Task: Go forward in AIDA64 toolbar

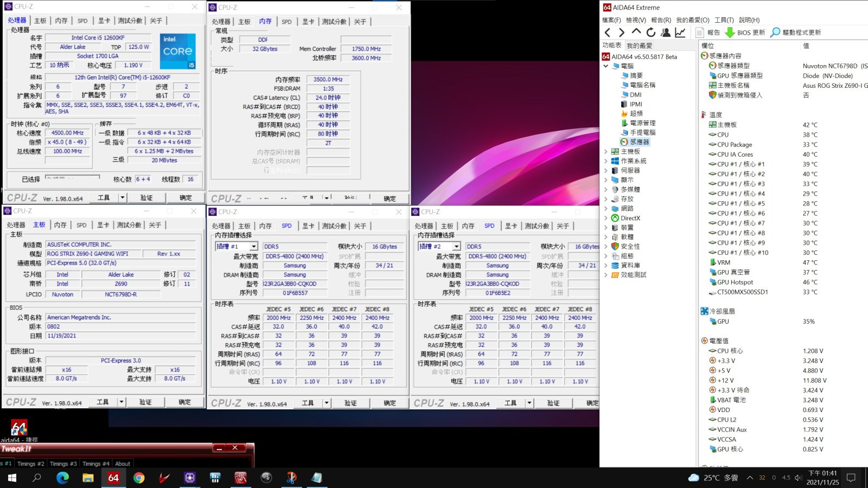Action: click(x=622, y=33)
